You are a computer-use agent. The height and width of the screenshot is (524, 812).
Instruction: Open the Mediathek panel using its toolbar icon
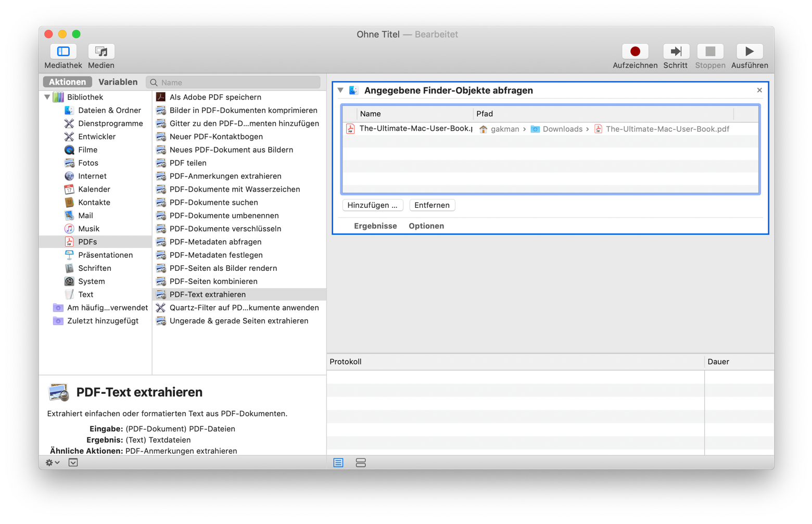(x=62, y=51)
